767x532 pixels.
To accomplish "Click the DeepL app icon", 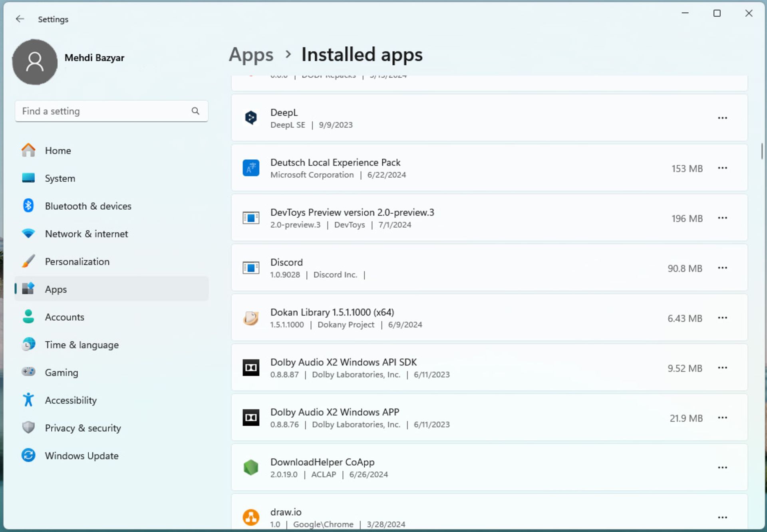I will point(250,118).
